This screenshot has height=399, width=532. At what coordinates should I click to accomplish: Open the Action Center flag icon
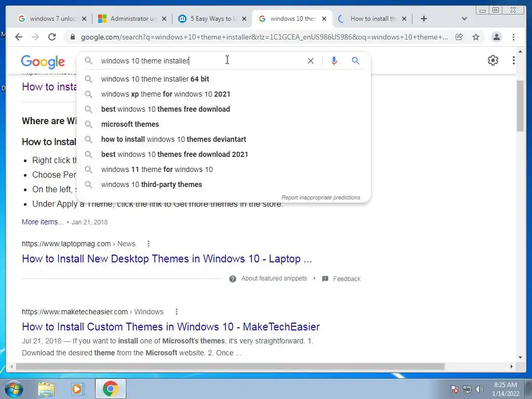[454, 389]
